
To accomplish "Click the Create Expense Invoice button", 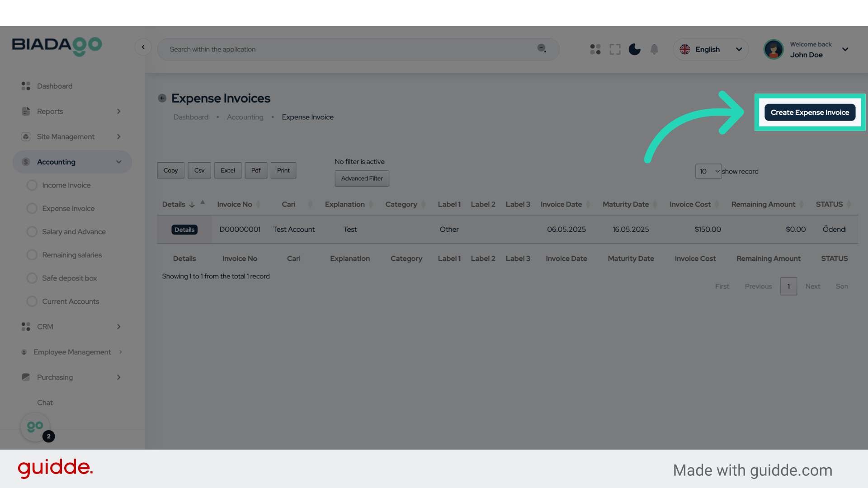I will [809, 113].
